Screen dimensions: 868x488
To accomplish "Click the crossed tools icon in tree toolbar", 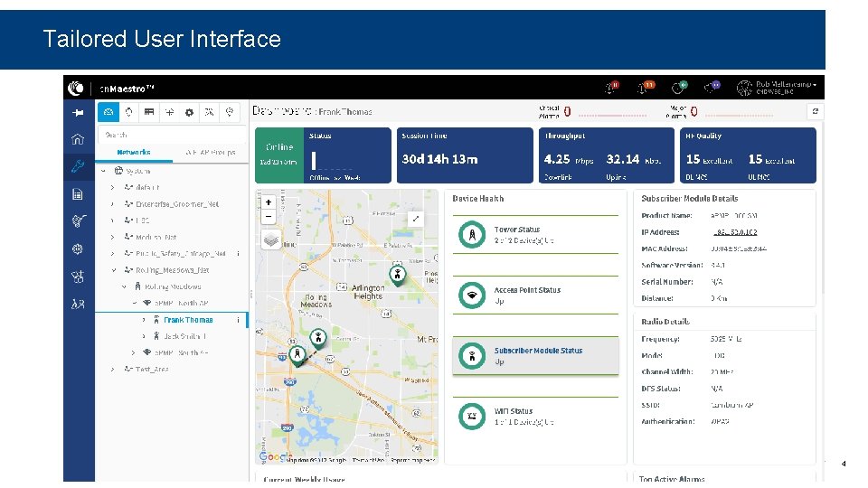I will click(x=209, y=112).
